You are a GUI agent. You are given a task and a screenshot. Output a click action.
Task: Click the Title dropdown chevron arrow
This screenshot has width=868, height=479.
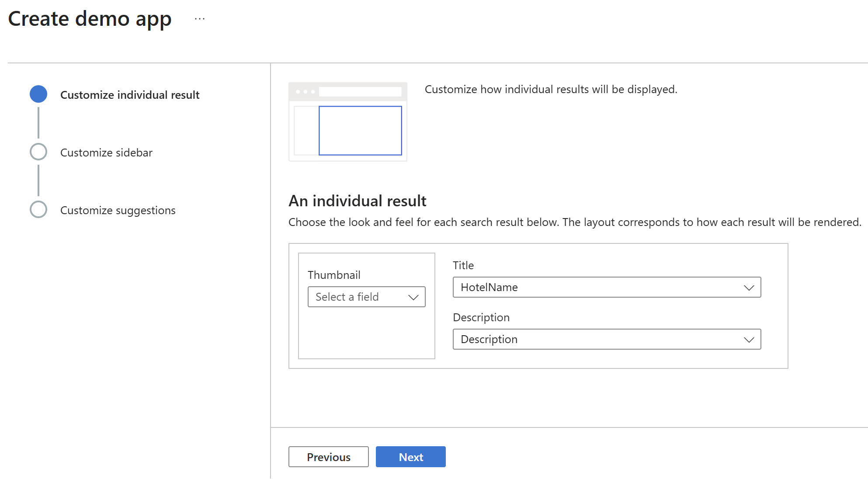749,288
